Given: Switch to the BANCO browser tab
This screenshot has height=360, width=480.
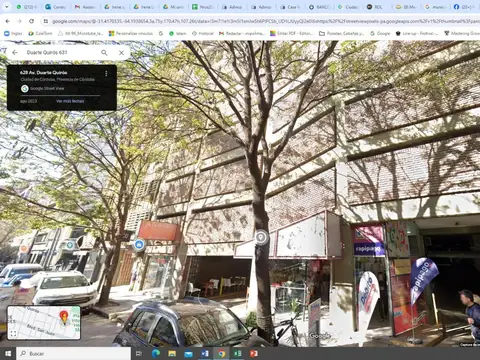Looking at the screenshot, I should 319,7.
